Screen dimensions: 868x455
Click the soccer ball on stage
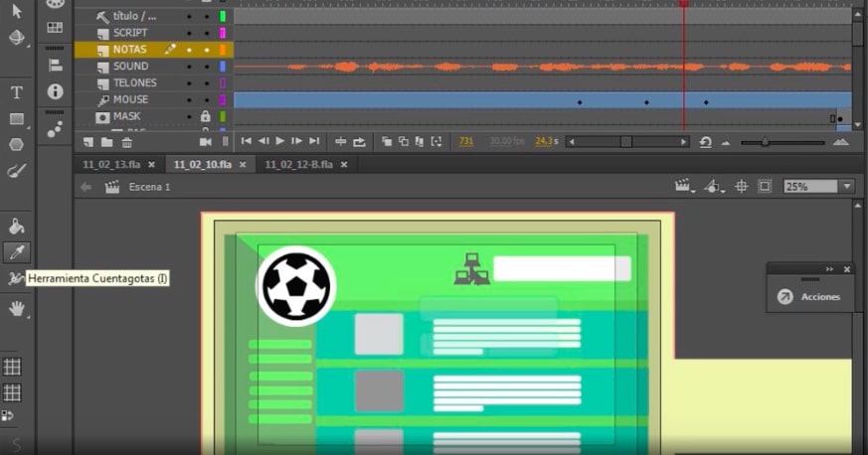tap(296, 286)
